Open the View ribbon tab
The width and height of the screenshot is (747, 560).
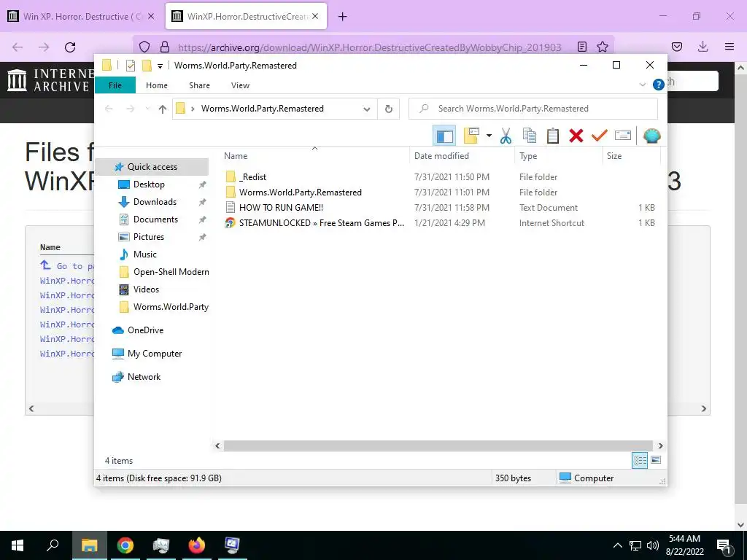(240, 85)
